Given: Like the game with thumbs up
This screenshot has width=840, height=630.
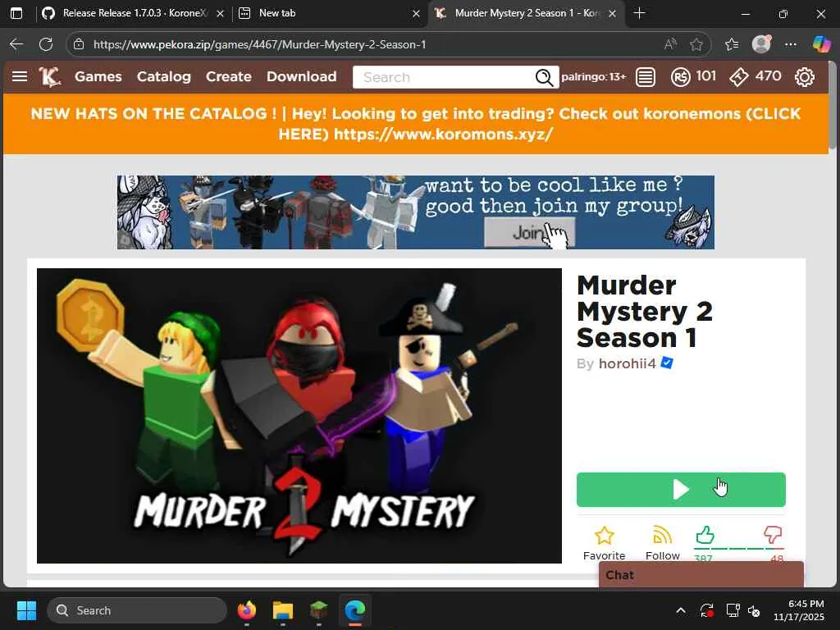Looking at the screenshot, I should pyautogui.click(x=705, y=535).
